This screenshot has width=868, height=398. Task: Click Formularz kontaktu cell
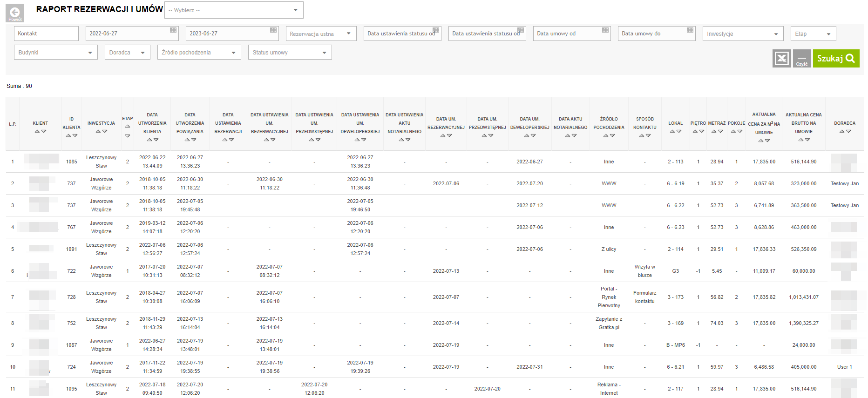pos(644,297)
